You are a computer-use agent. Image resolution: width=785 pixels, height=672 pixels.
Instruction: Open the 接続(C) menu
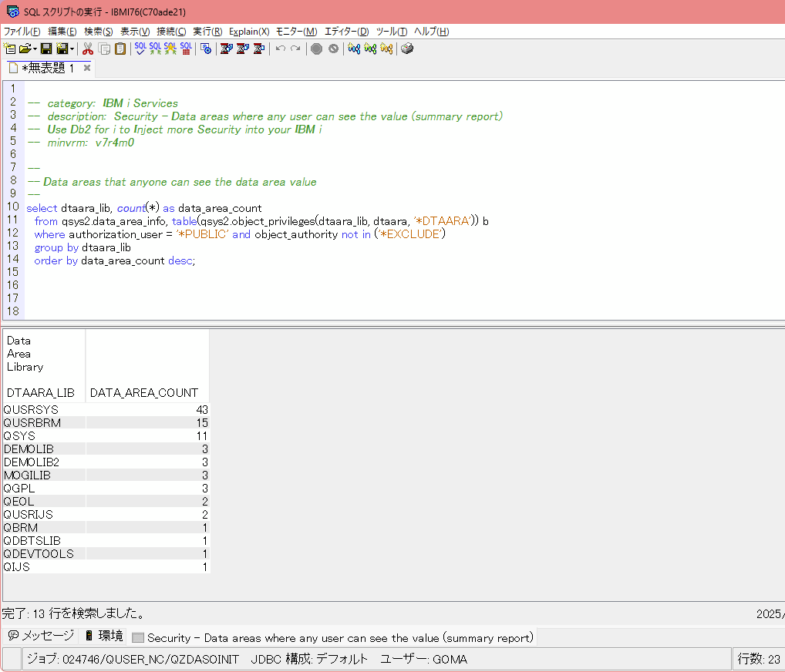(171, 32)
